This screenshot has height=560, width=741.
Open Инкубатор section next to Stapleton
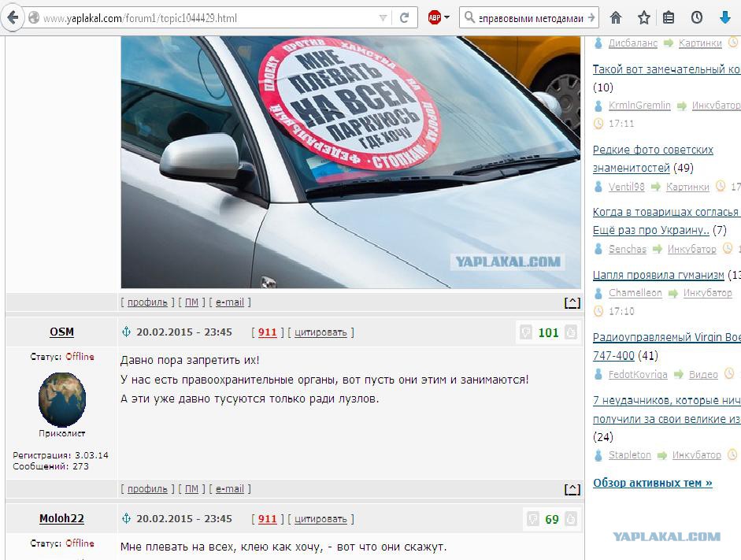[x=697, y=455]
